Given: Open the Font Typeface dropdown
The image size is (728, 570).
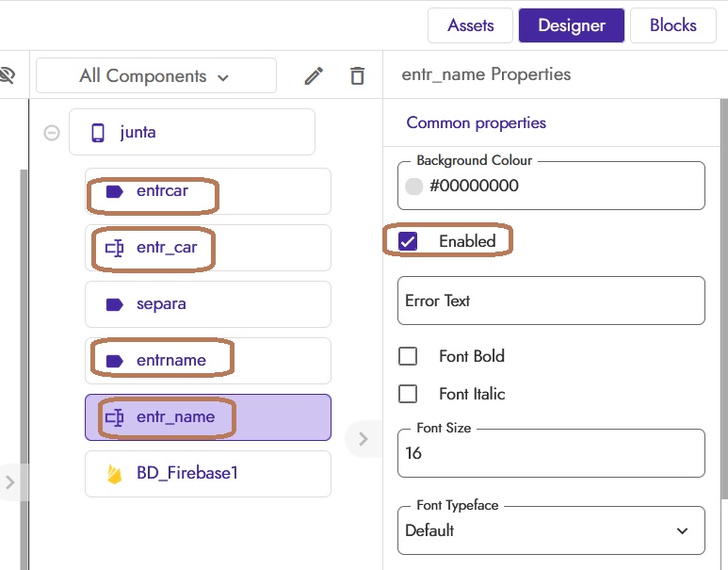Looking at the screenshot, I should pyautogui.click(x=551, y=530).
